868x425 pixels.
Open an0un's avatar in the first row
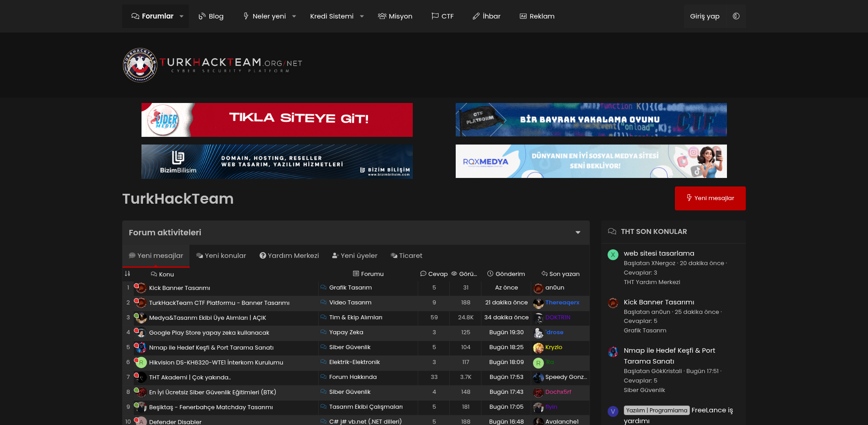point(538,288)
